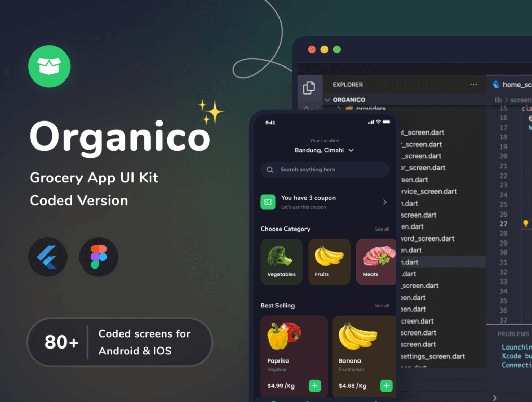Click See all beside Choose Category
The width and height of the screenshot is (532, 402).
[382, 229]
